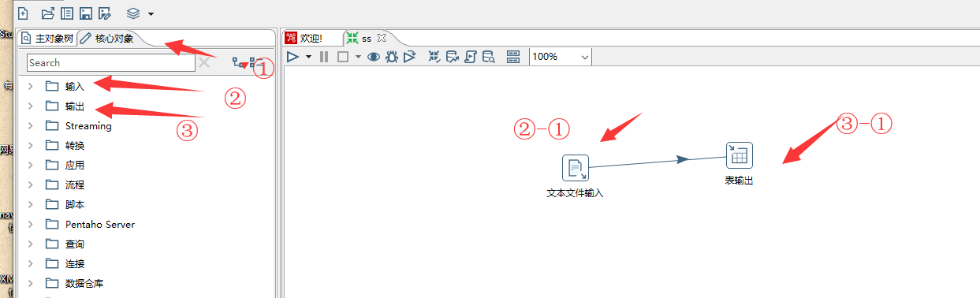Expand the 连接 folder
This screenshot has height=298, width=980.
coord(30,263)
